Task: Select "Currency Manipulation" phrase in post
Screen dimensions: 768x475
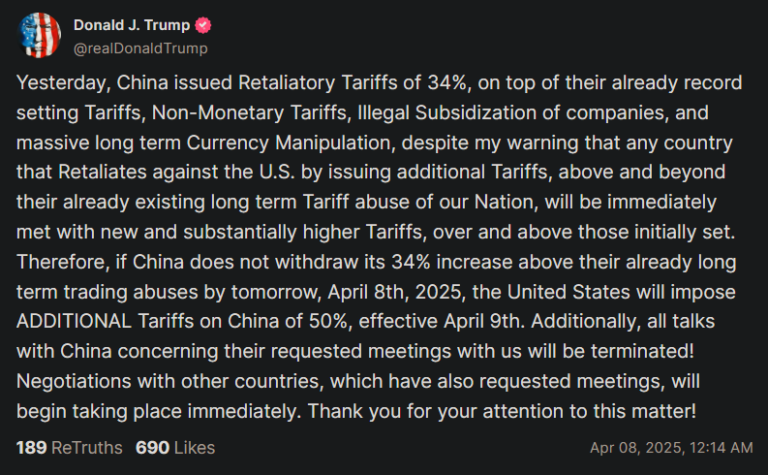Action: click(x=289, y=143)
